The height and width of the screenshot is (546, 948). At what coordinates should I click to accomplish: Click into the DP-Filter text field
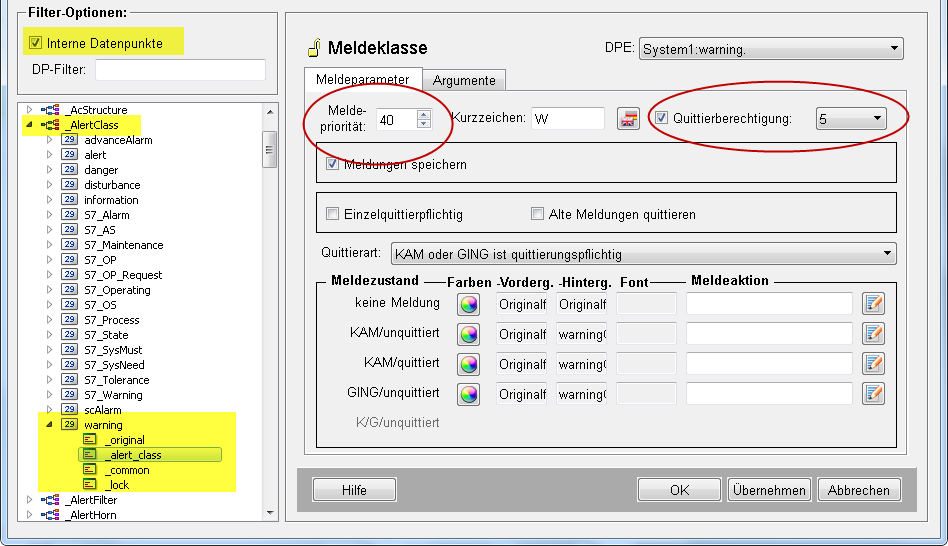[x=180, y=70]
